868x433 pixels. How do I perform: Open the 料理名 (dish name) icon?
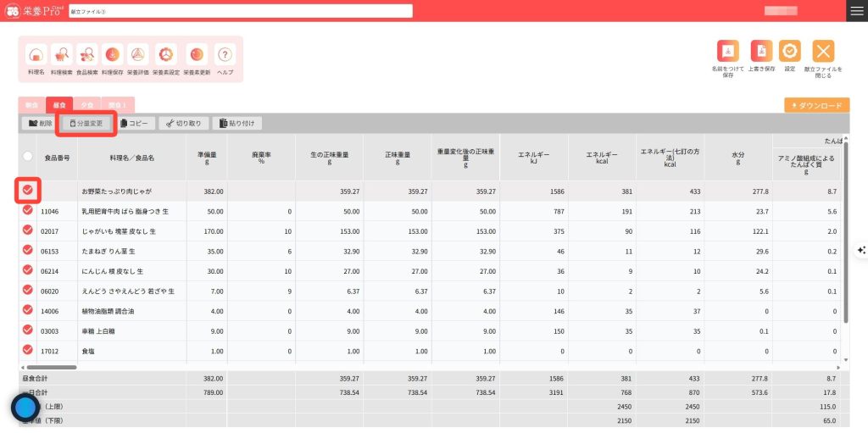pyautogui.click(x=36, y=55)
